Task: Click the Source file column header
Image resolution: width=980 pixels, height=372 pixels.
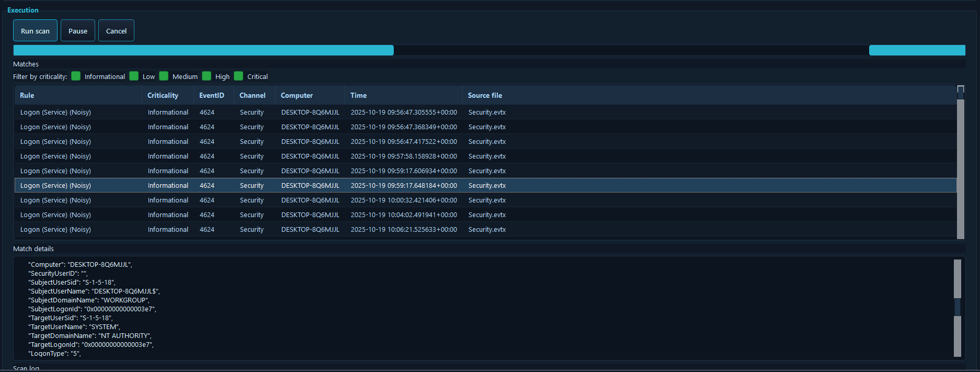Action: pos(485,95)
